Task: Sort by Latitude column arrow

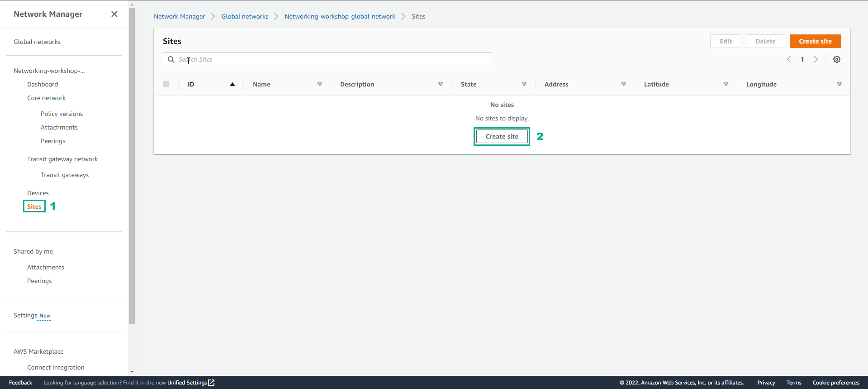Action: pos(726,84)
